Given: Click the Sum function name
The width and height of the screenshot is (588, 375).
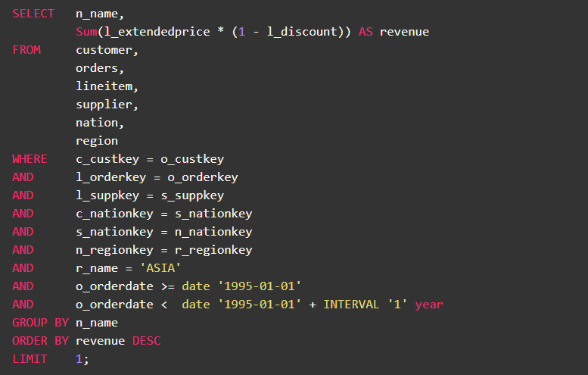Looking at the screenshot, I should pyautogui.click(x=86, y=32).
